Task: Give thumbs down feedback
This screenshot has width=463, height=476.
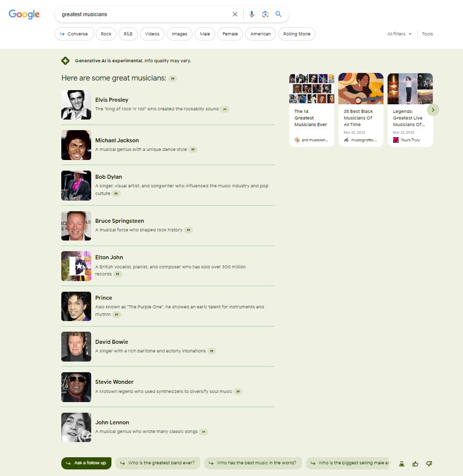Action: (429, 463)
